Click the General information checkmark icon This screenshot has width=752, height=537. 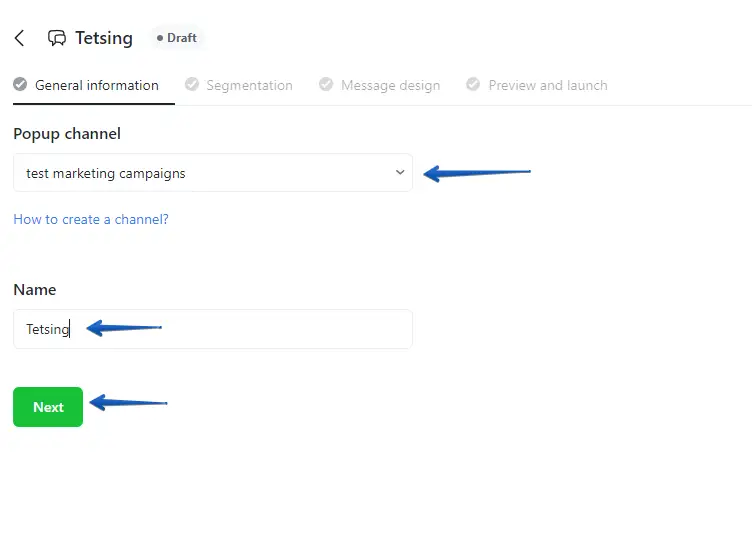[20, 85]
